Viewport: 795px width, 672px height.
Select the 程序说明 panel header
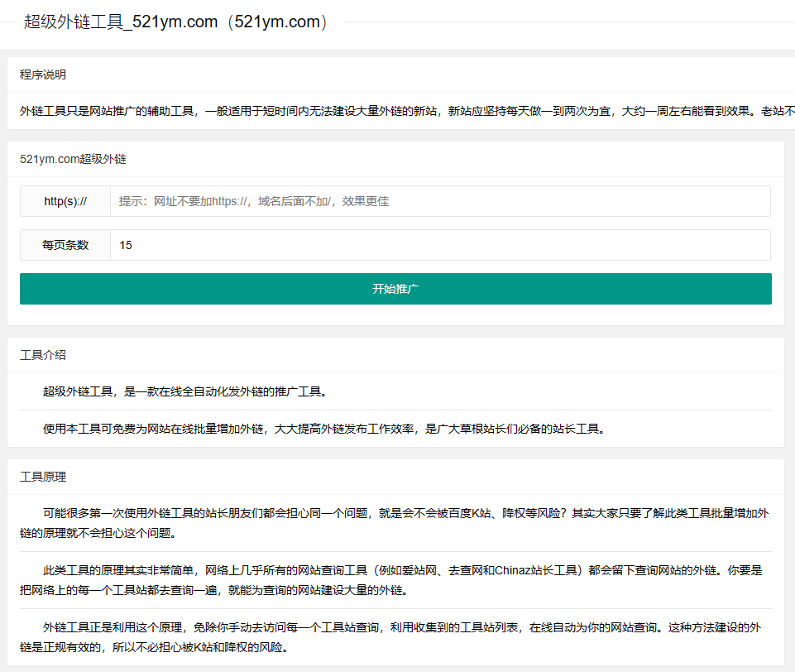pos(43,74)
